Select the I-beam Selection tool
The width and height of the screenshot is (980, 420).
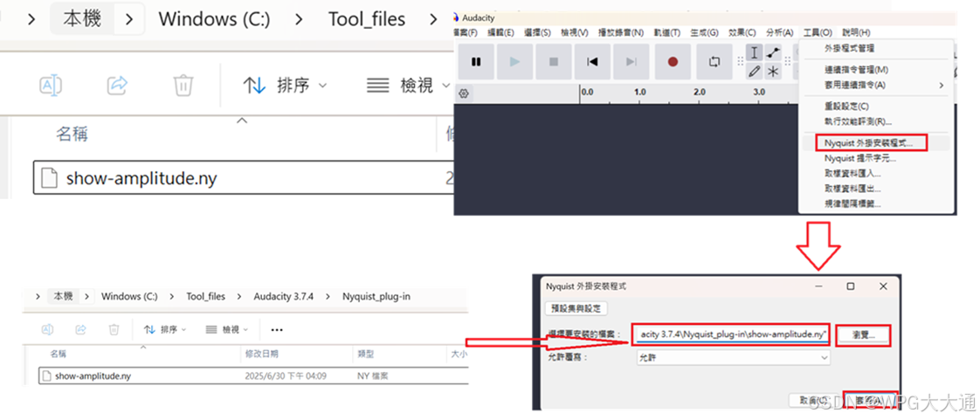tap(755, 52)
